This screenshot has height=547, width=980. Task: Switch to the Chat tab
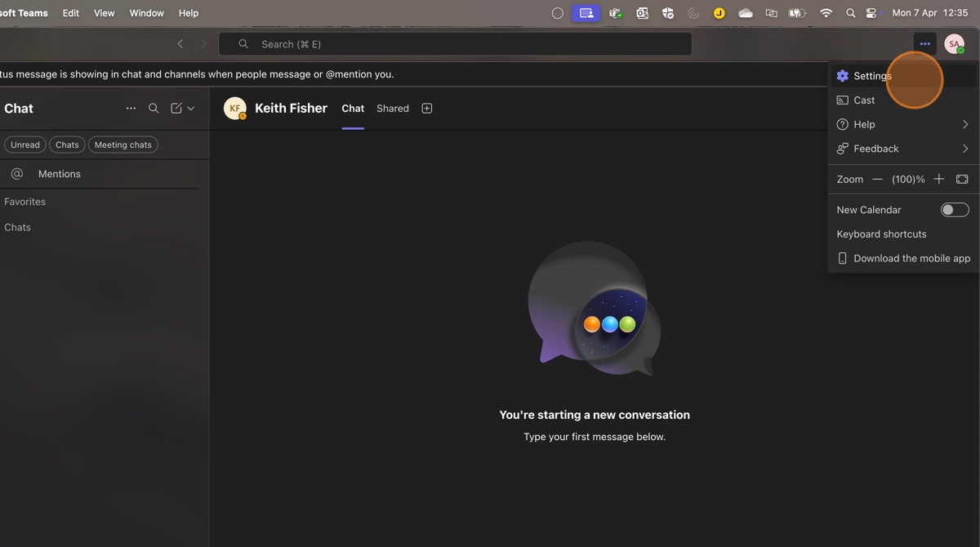tap(353, 109)
